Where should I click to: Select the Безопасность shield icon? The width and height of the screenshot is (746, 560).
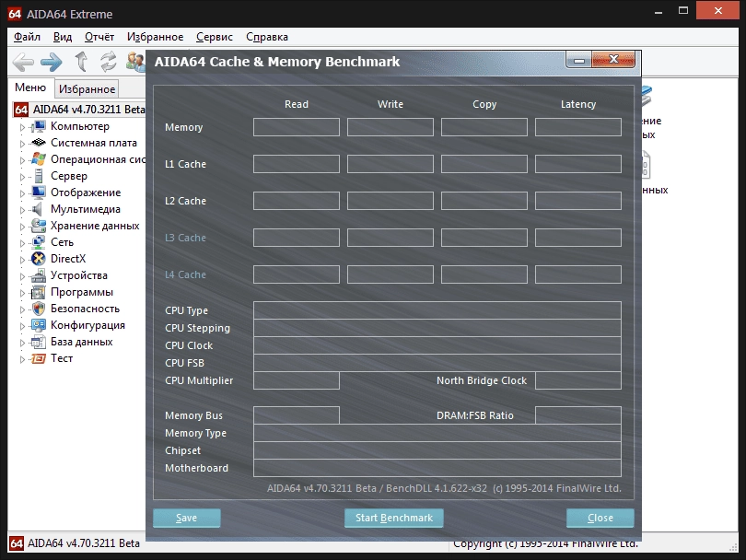[39, 309]
